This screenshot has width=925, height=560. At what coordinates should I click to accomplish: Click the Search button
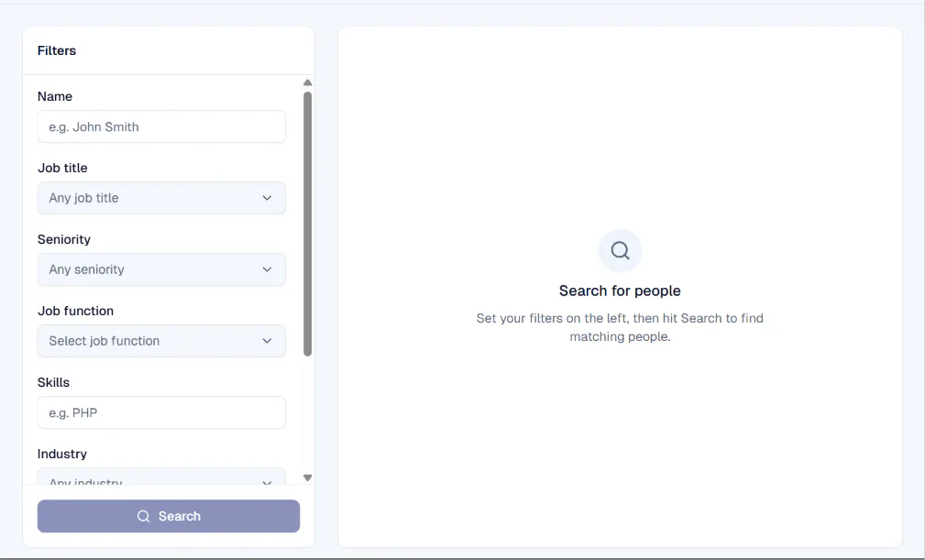click(169, 516)
